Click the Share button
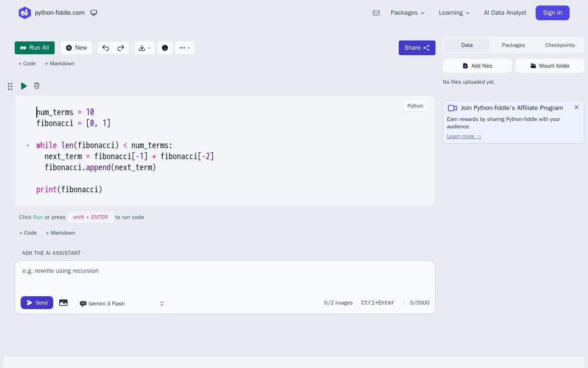The image size is (588, 368). (x=417, y=48)
